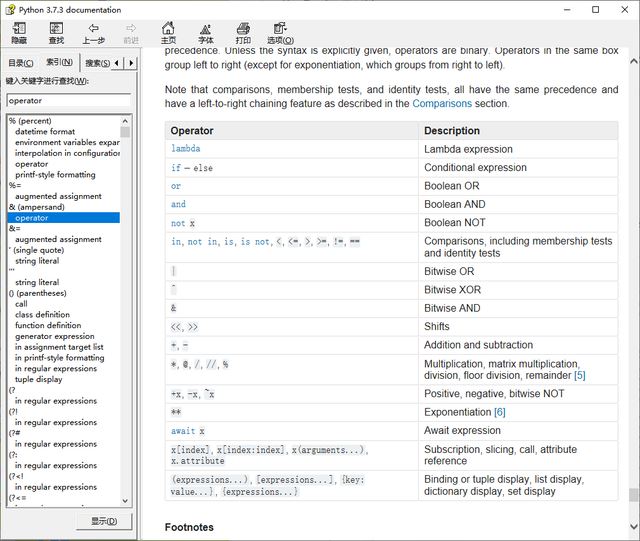Click the Hide (隐藏) toolbar icon
The width and height of the screenshot is (640, 541).
pyautogui.click(x=19, y=33)
